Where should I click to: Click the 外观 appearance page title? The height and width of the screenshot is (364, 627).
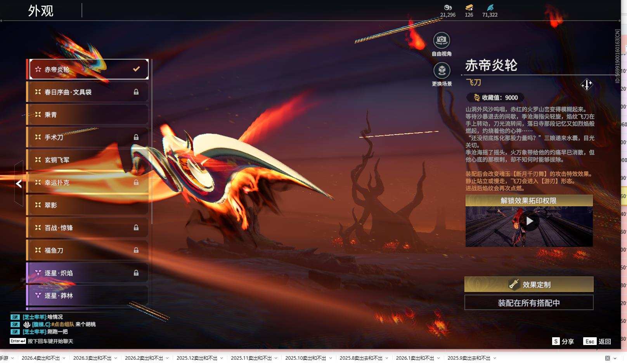click(x=41, y=11)
